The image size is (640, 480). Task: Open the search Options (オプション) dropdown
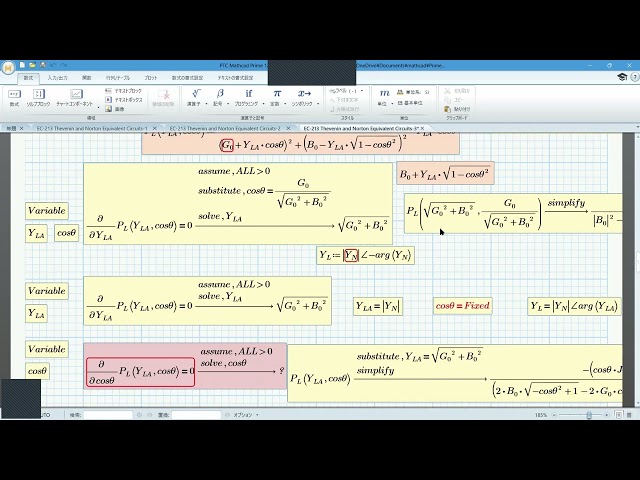coord(246,415)
